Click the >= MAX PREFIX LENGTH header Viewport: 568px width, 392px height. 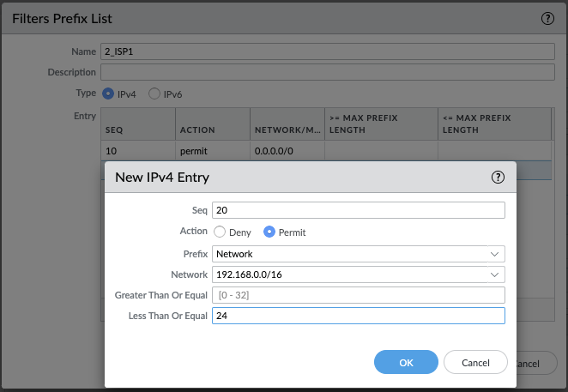(x=380, y=123)
